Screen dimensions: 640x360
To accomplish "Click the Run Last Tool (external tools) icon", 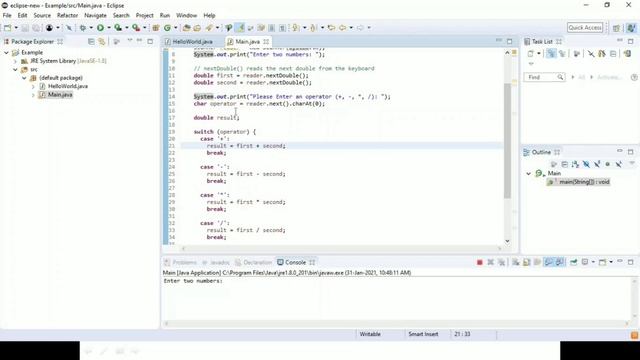I will 136,28.
